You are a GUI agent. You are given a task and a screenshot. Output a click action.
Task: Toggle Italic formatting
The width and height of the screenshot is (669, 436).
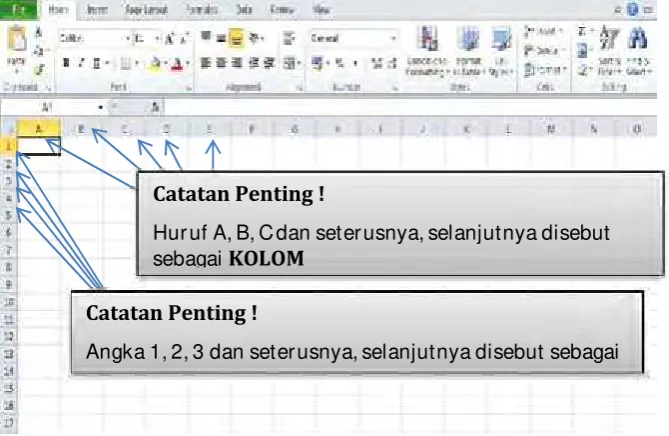(81, 63)
